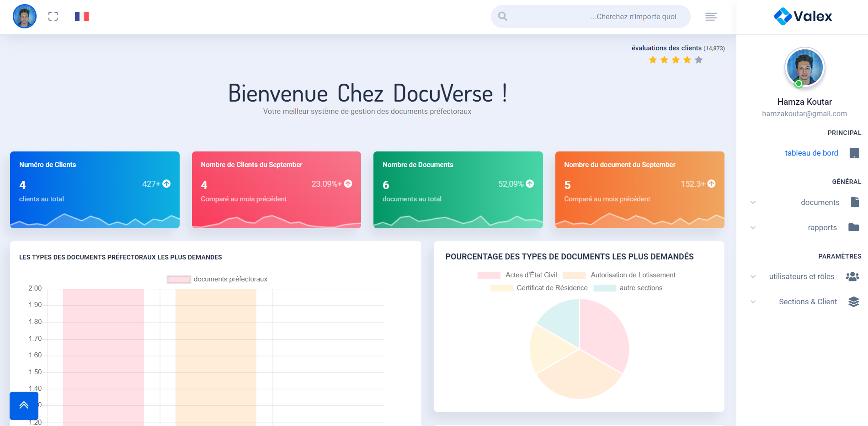
Task: Click the Hamza Koutar profile name
Action: click(804, 102)
